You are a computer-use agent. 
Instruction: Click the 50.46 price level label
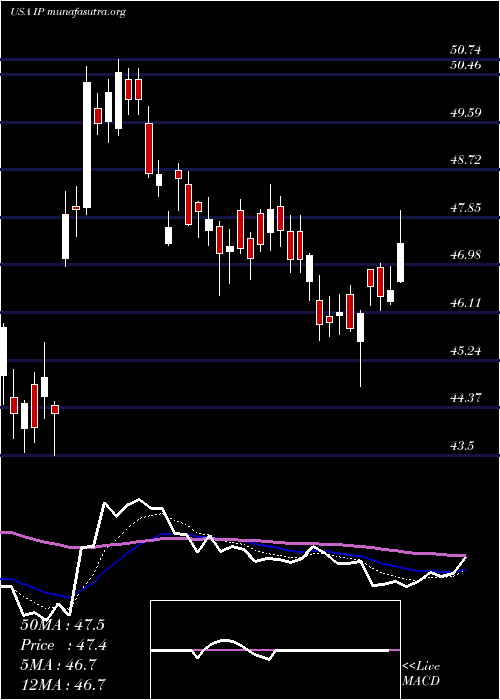pos(465,65)
